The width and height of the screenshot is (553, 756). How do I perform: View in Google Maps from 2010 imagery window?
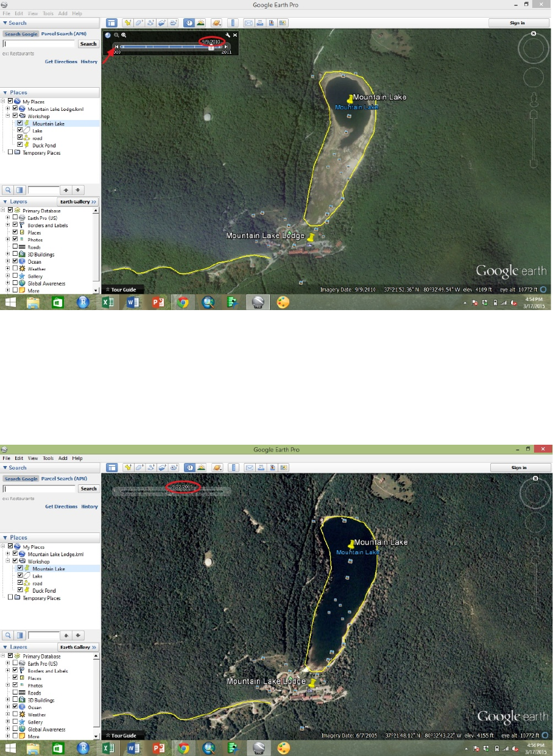(x=283, y=23)
